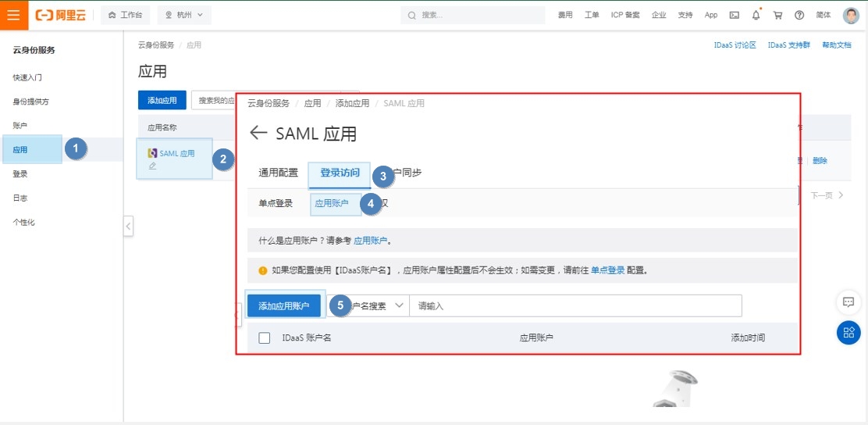Select 日志 in the left sidebar
This screenshot has width=868, height=425.
coord(20,198)
